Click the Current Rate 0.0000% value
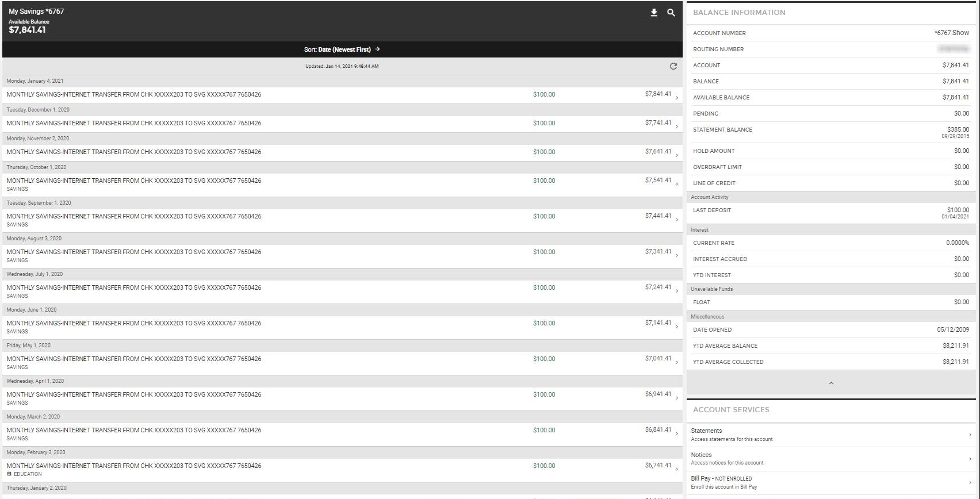 coord(958,243)
